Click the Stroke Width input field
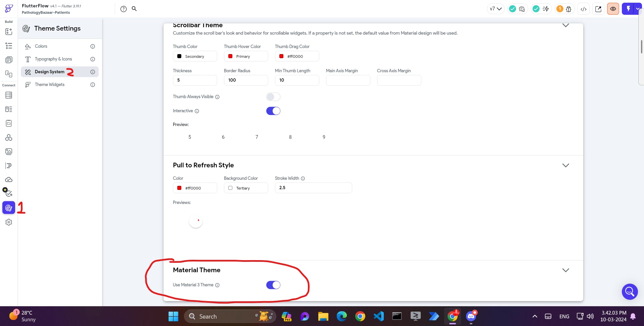644x326 pixels. (x=314, y=188)
